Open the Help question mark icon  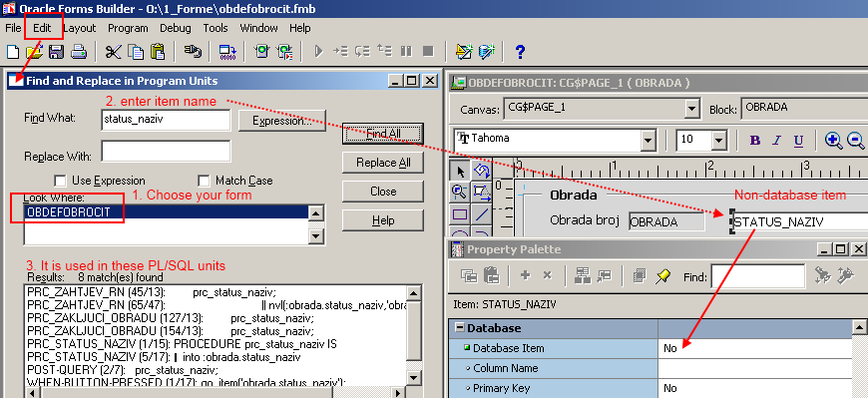pyautogui.click(x=519, y=52)
